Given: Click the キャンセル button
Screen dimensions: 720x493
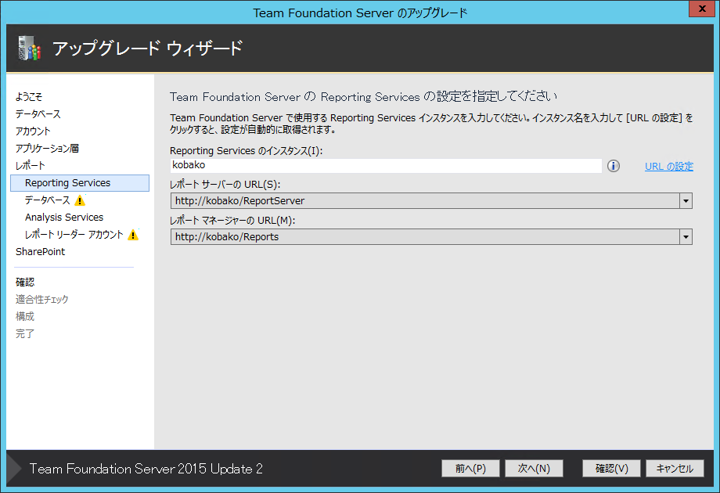Looking at the screenshot, I should (x=675, y=468).
